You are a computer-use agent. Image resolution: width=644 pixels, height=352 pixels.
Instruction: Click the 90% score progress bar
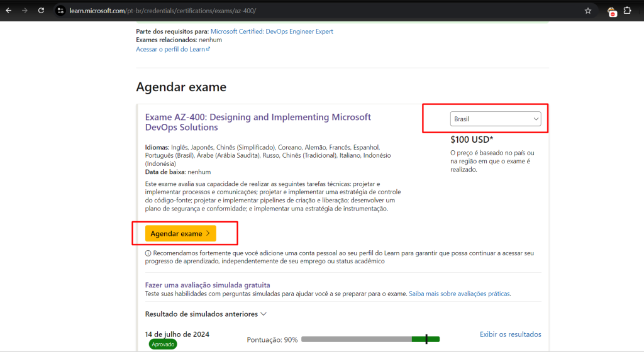tap(370, 339)
